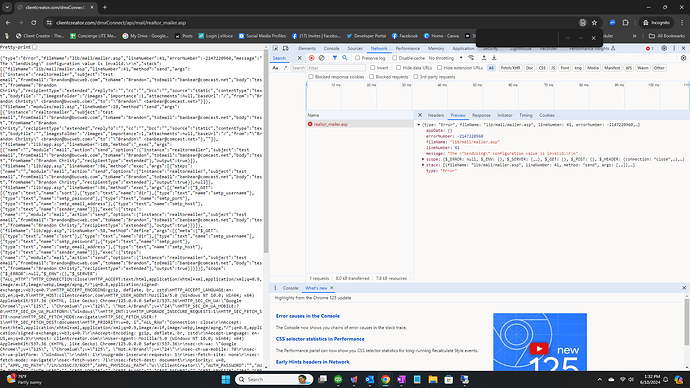Expand the stack array in Preview

tap(423, 165)
